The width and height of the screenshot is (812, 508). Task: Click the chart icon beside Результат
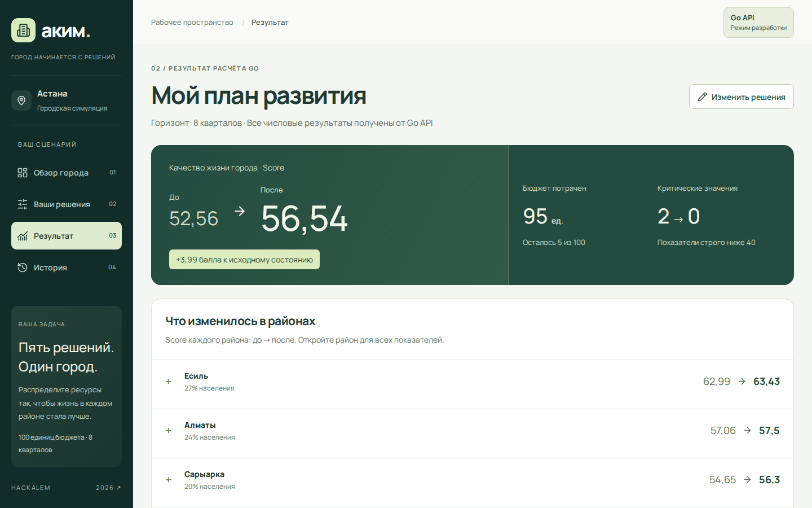(x=23, y=236)
